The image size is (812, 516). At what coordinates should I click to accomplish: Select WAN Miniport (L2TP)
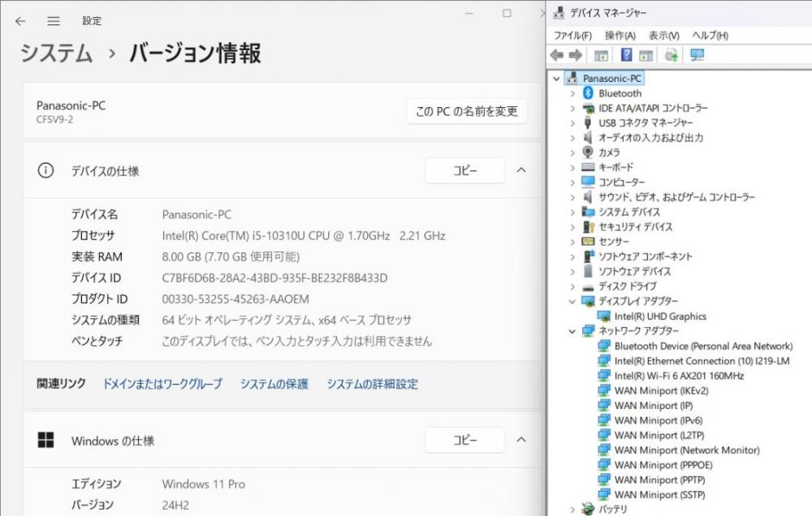tap(659, 435)
